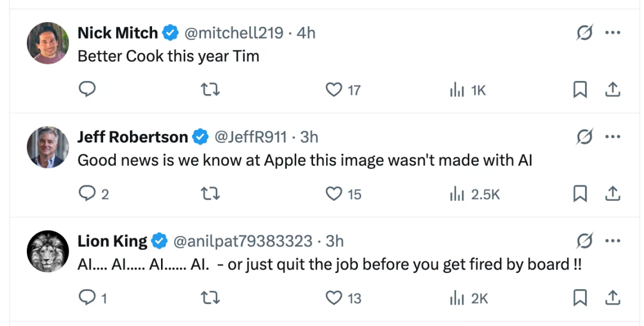Share Nick Mitch's tweet
644x326 pixels.
612,89
